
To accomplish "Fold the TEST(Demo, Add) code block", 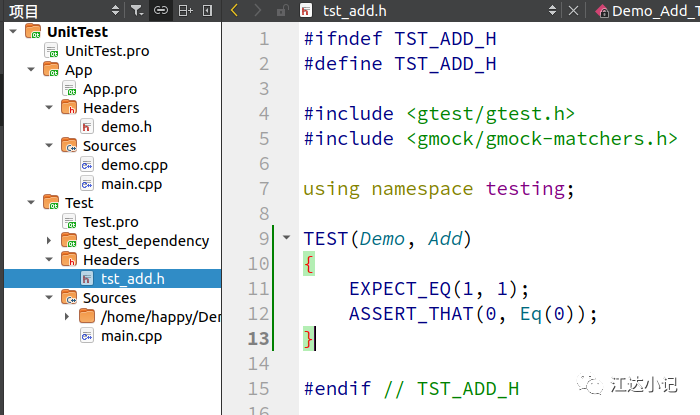I will [x=287, y=237].
